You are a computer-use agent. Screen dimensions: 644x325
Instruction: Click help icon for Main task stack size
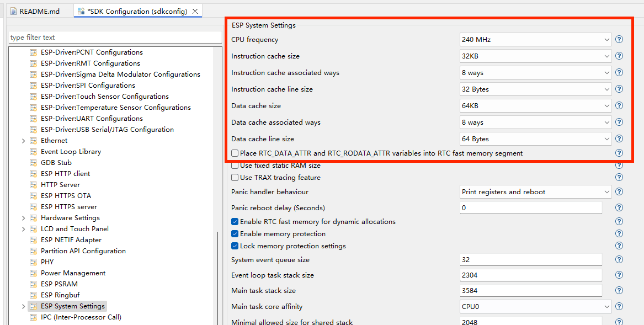(x=619, y=290)
